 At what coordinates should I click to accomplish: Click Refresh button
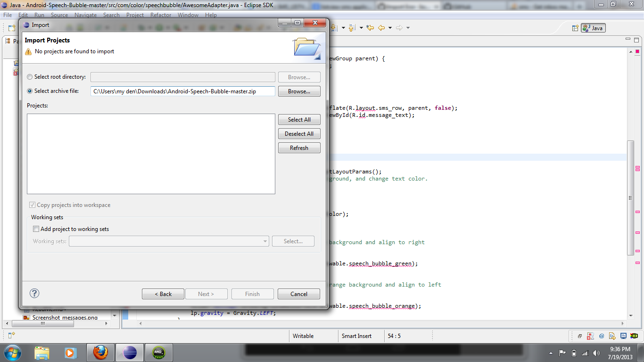tap(299, 148)
